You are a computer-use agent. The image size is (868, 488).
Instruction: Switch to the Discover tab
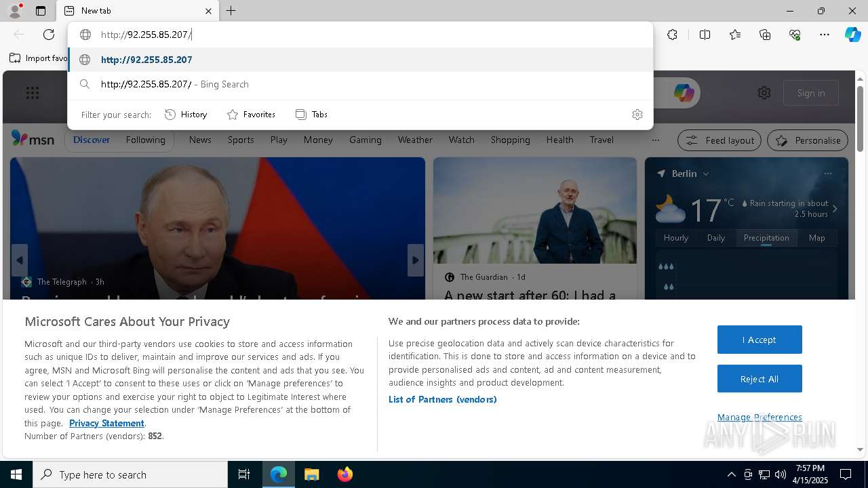coord(92,140)
